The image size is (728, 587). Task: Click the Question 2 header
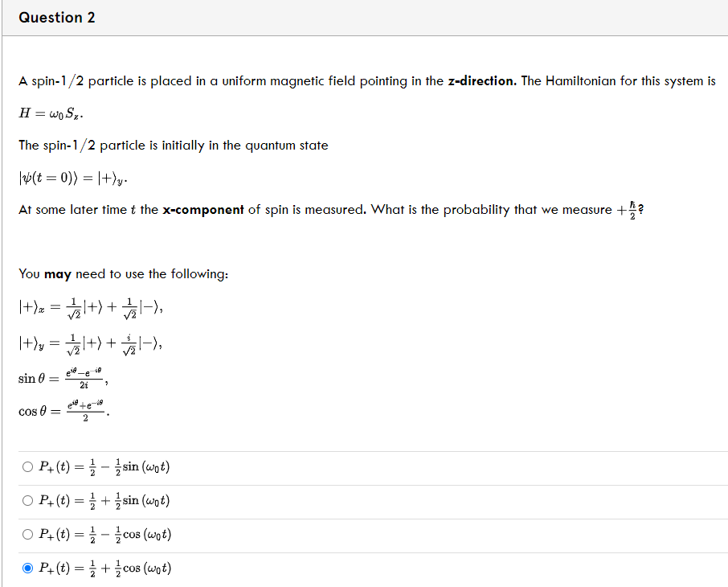click(x=57, y=17)
